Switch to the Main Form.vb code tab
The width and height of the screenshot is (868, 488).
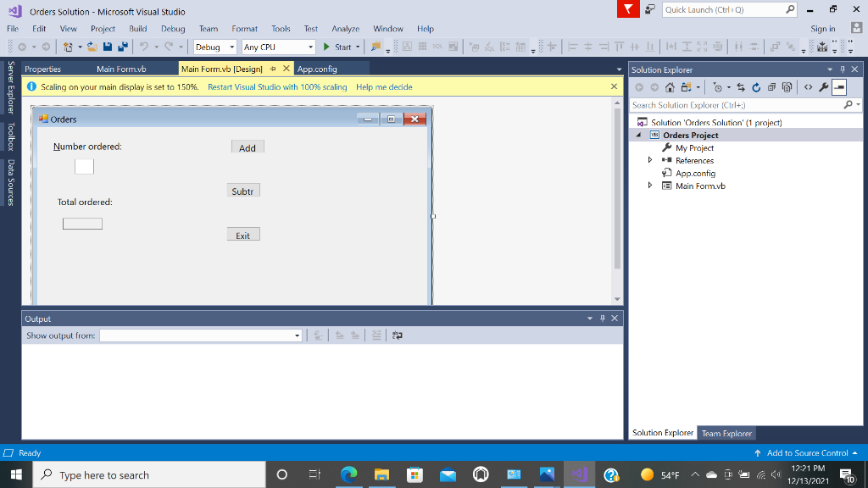[x=121, y=69]
